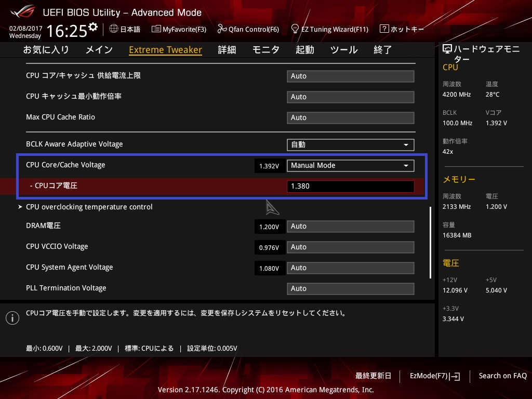Click the hotkey question mark icon

[x=384, y=29]
